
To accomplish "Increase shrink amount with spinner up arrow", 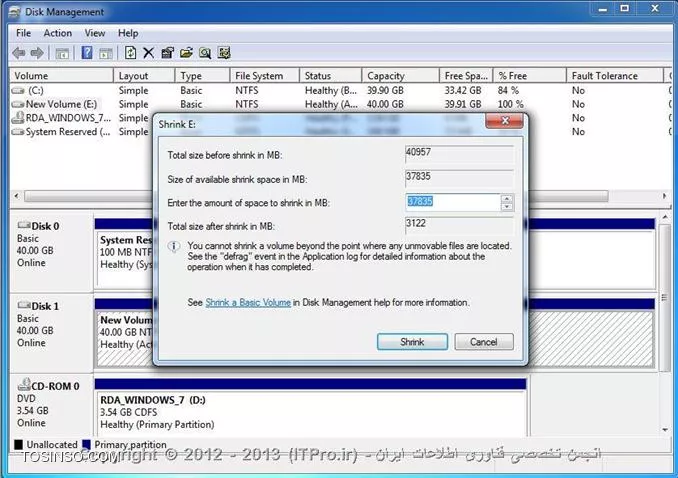I will 507,199.
